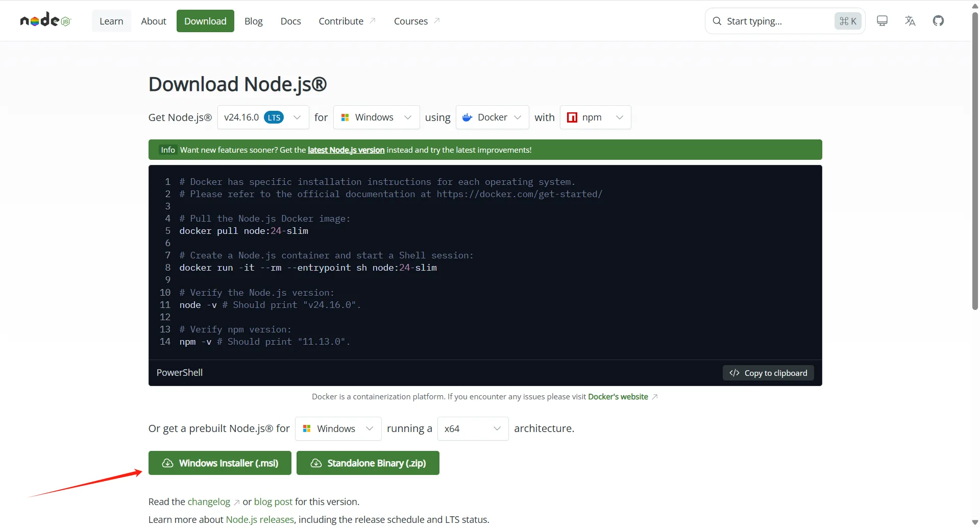Click the page vertical scrollbar thumb
The height and width of the screenshot is (527, 980).
pos(975,161)
